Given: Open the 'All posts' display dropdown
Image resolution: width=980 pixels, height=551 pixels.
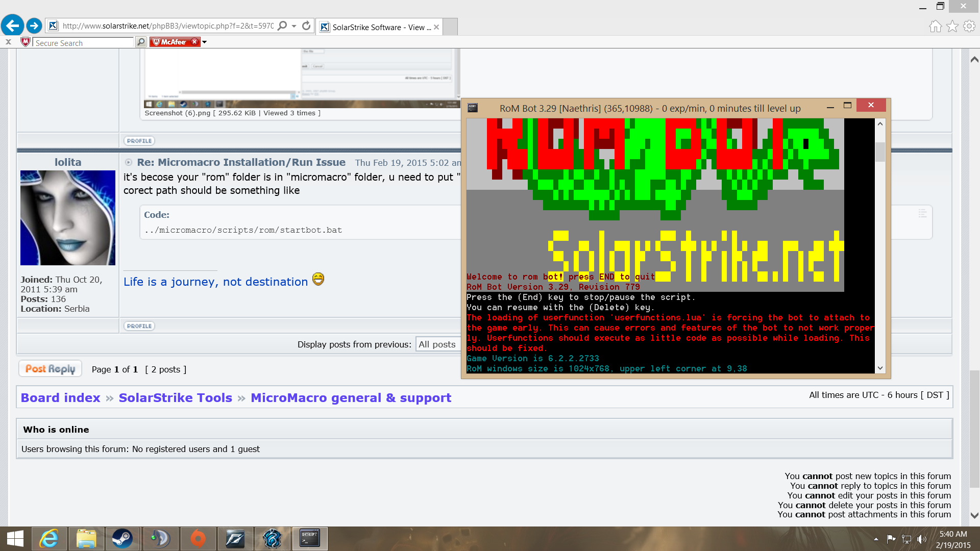Looking at the screenshot, I should pos(438,344).
